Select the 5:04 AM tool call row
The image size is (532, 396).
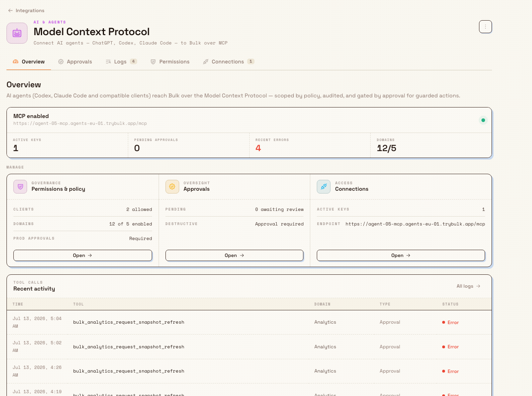[249, 322]
